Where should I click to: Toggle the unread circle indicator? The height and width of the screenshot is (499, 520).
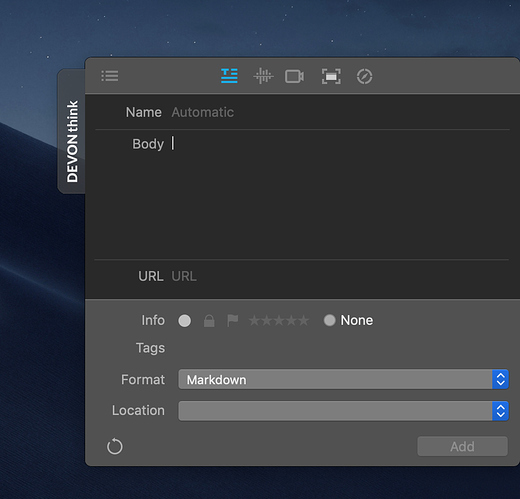(x=185, y=321)
